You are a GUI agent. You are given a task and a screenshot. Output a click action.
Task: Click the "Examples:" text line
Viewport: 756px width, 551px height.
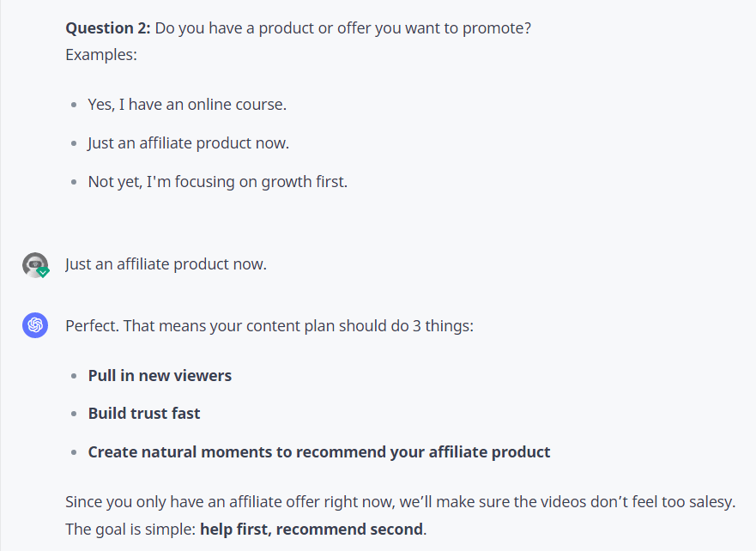101,54
